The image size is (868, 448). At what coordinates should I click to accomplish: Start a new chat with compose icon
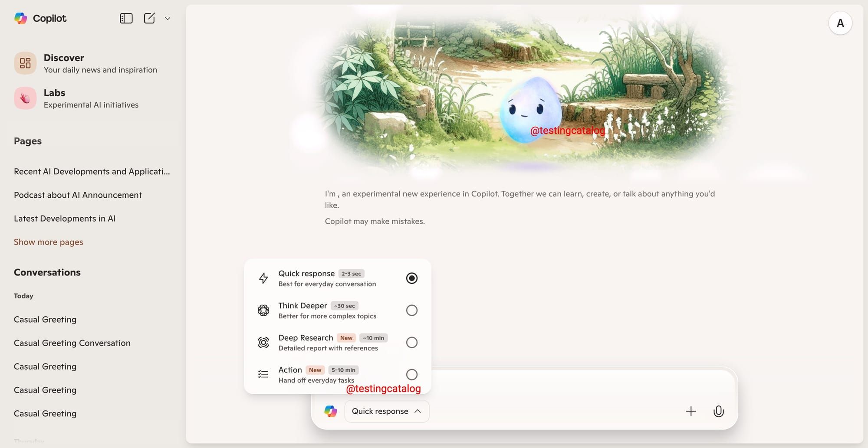149,18
